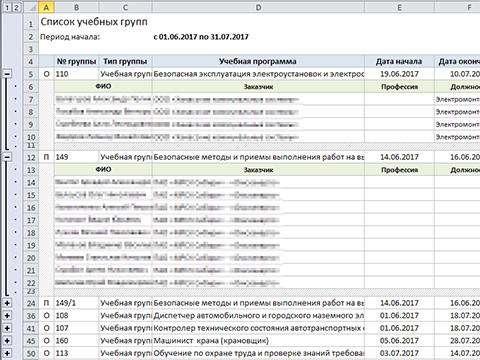Click group number cell '149' in row 12
480x360 pixels.
pyautogui.click(x=76, y=157)
